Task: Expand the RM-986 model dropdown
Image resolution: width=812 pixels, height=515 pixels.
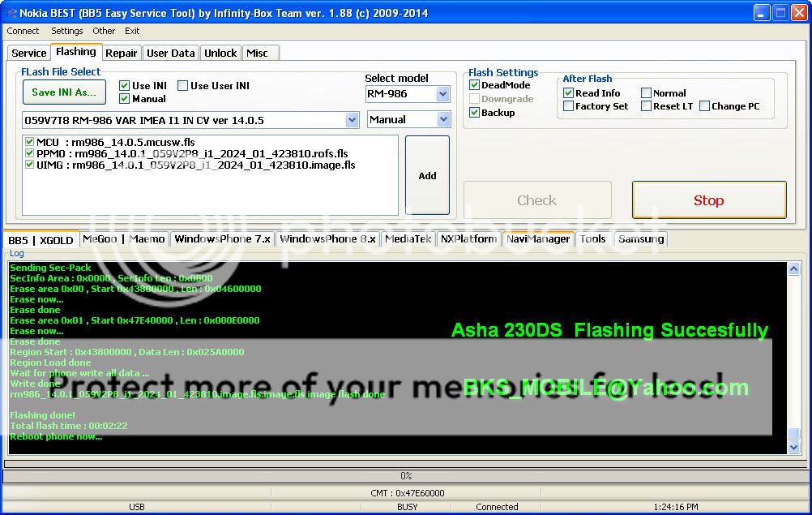Action: 442,94
